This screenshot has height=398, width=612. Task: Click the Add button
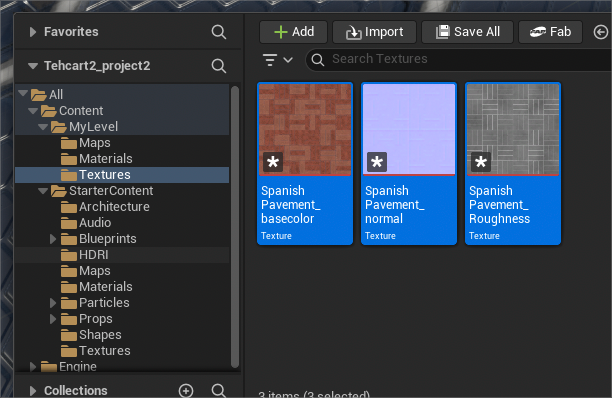pos(294,32)
